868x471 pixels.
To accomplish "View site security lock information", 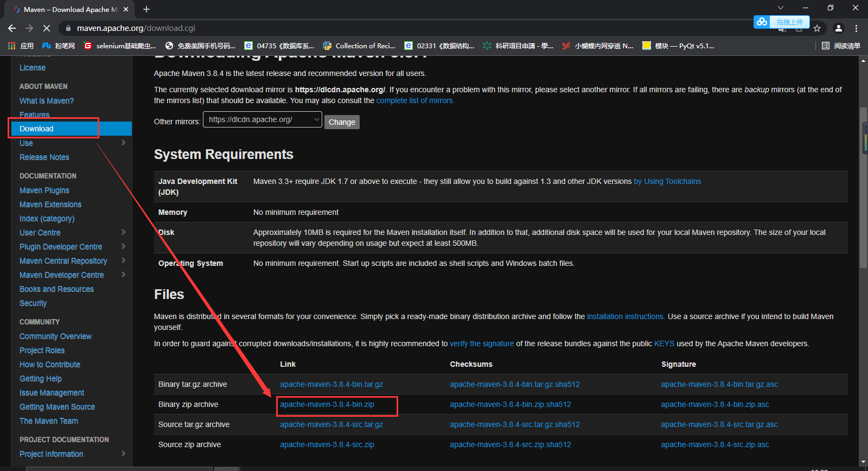I will 68,28.
